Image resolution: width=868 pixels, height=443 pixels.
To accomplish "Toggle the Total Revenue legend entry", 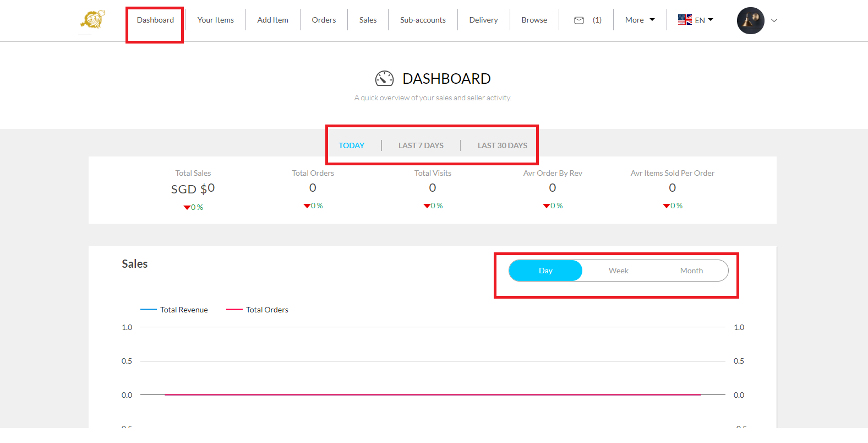I will point(174,310).
